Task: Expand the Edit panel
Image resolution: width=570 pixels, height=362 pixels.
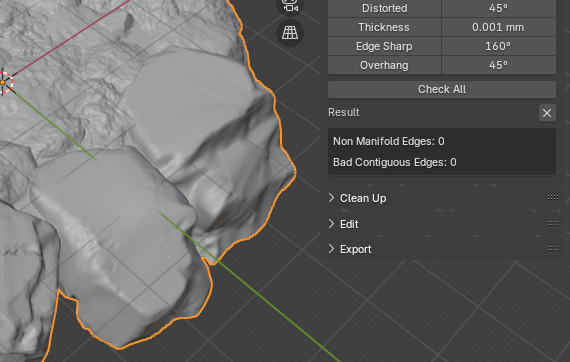Action: (x=349, y=224)
